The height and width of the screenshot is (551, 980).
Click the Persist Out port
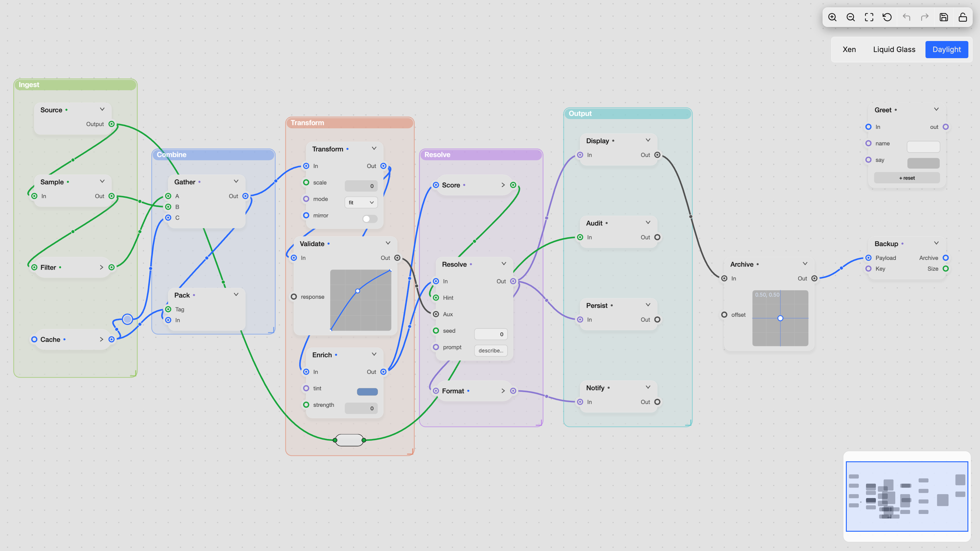click(658, 319)
